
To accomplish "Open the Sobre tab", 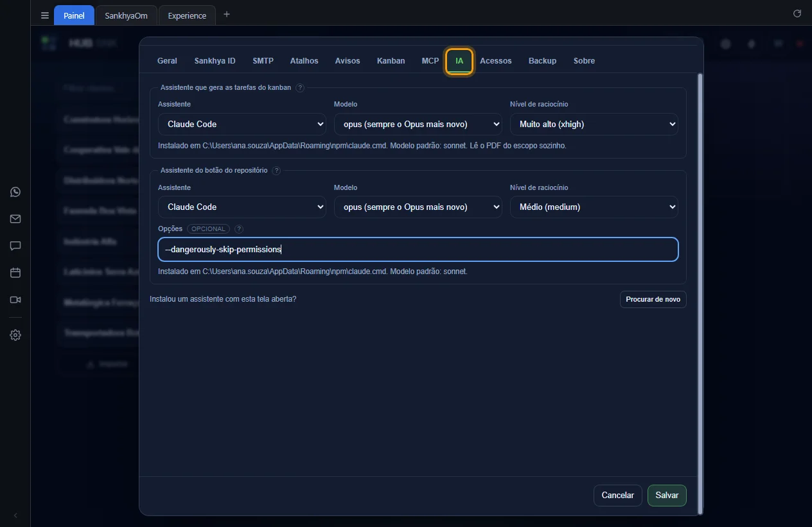I will [585, 61].
